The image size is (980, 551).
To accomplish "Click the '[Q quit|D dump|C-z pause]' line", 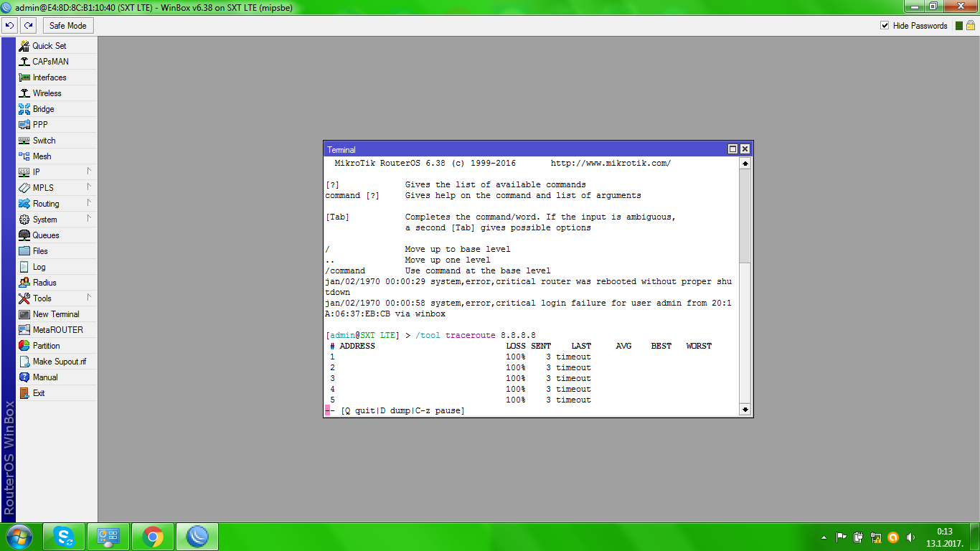I will (402, 411).
